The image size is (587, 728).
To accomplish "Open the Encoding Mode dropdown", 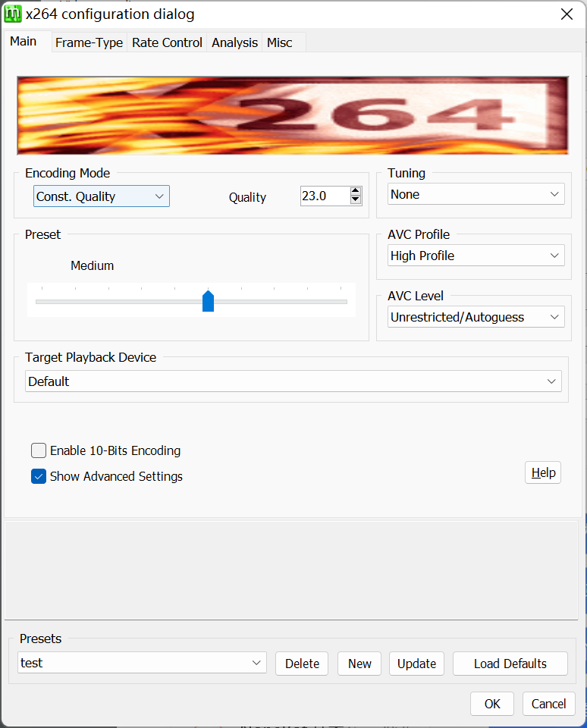I will pyautogui.click(x=102, y=196).
